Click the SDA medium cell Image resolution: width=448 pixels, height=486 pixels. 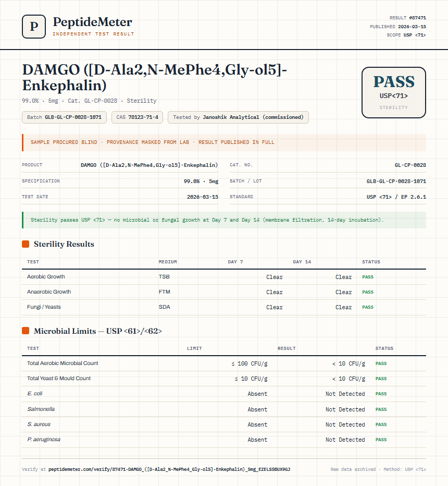[x=165, y=307]
